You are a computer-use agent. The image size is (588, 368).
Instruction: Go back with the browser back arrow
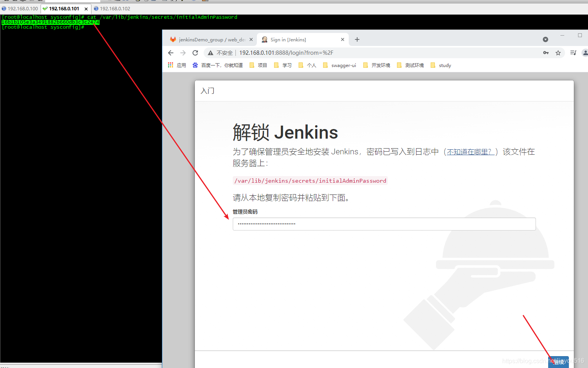point(171,53)
